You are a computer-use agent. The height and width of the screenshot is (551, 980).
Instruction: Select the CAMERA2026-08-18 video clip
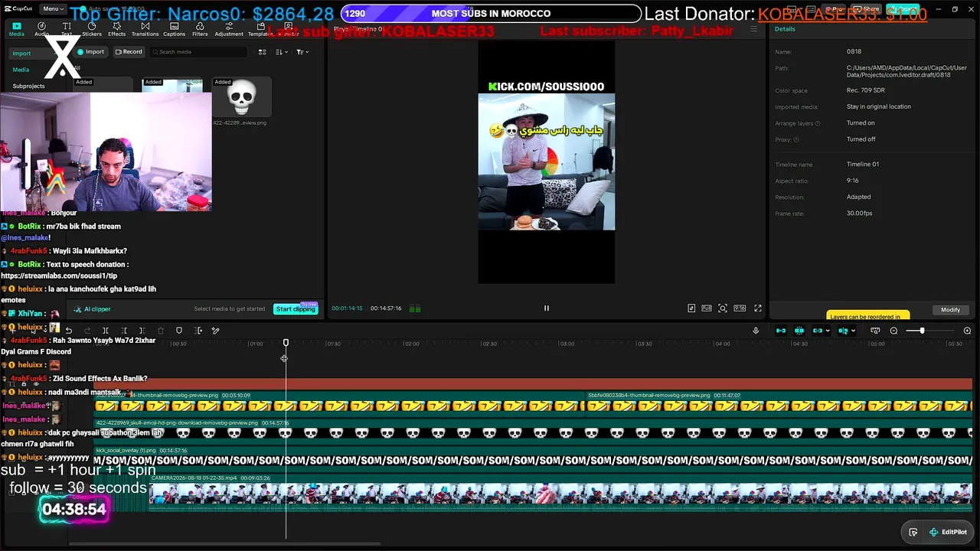(x=560, y=491)
